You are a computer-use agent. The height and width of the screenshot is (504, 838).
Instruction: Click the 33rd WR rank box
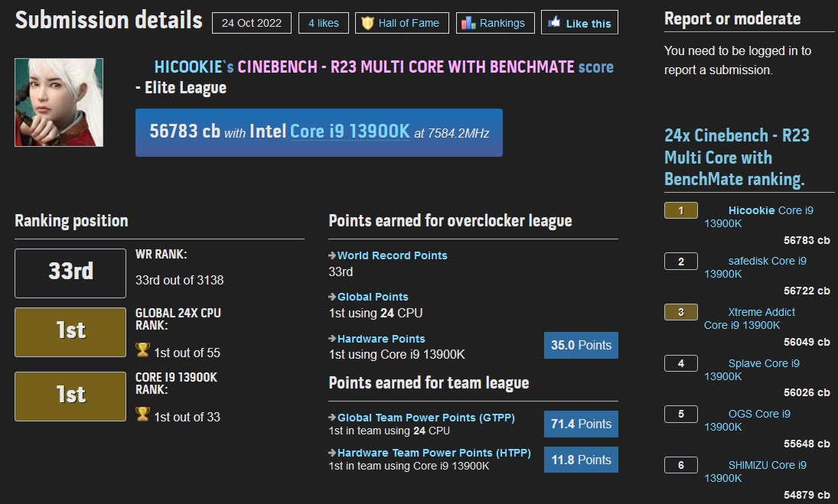(x=70, y=273)
